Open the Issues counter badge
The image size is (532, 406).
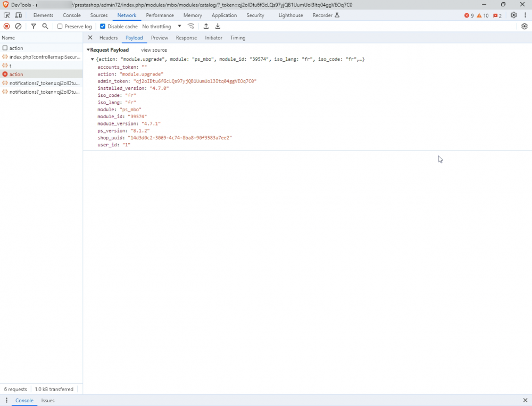496,15
